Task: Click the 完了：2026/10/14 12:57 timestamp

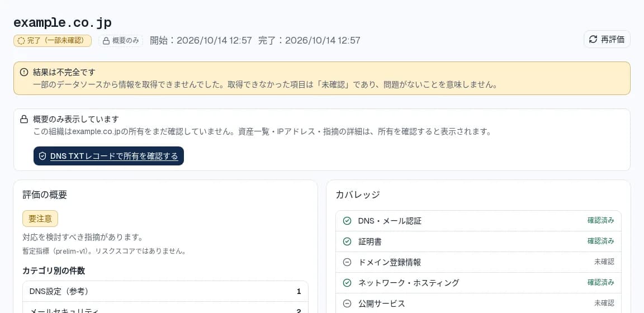Action: click(x=309, y=40)
